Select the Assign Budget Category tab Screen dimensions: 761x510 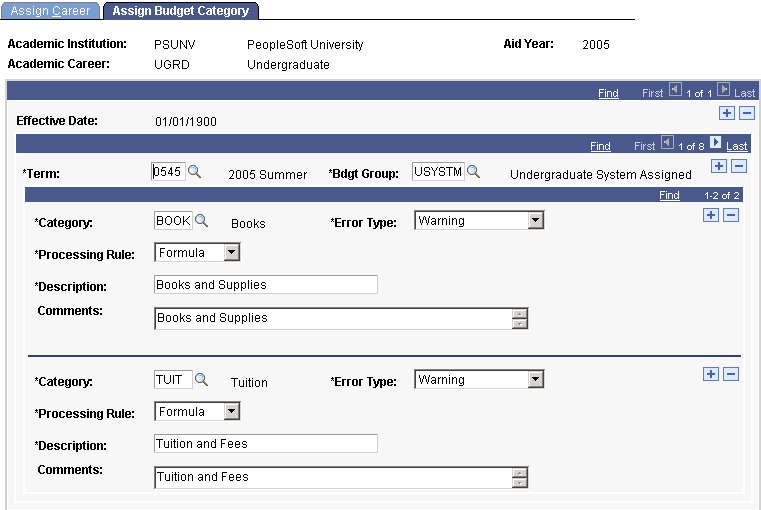pos(181,11)
